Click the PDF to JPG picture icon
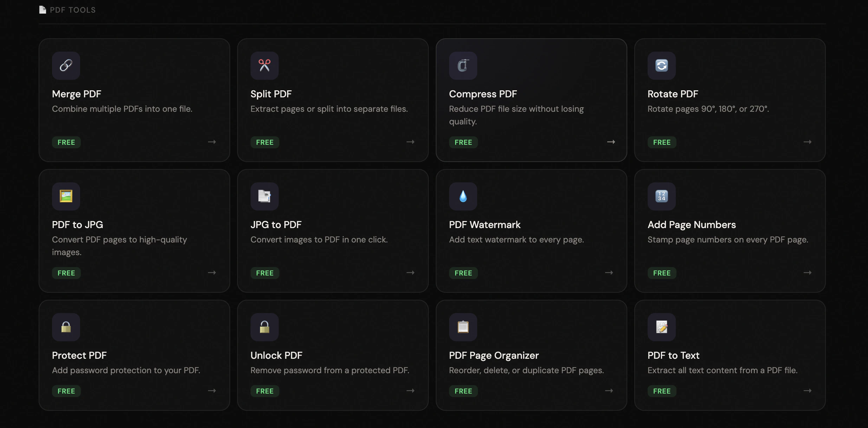The width and height of the screenshot is (868, 428). (x=66, y=196)
